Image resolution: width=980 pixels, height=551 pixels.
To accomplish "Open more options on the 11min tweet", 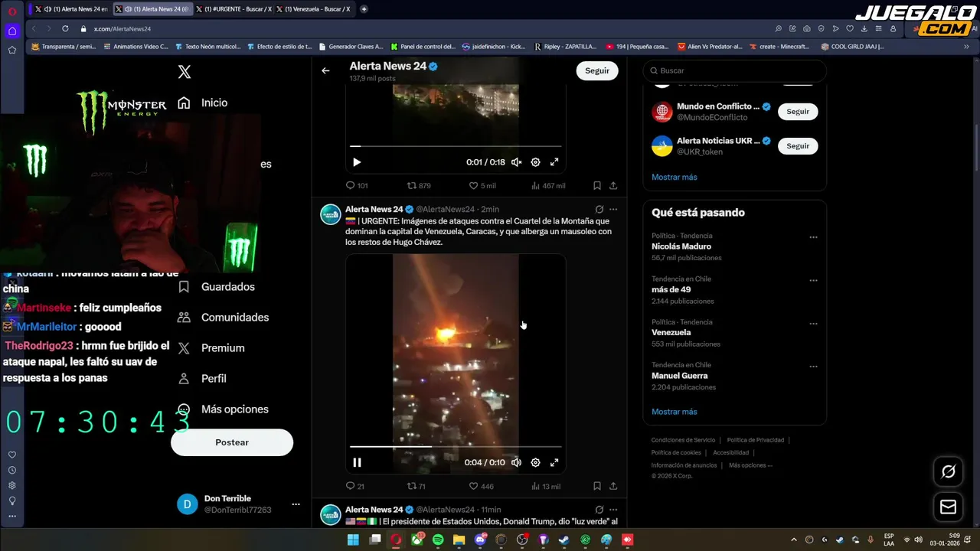I will coord(613,510).
